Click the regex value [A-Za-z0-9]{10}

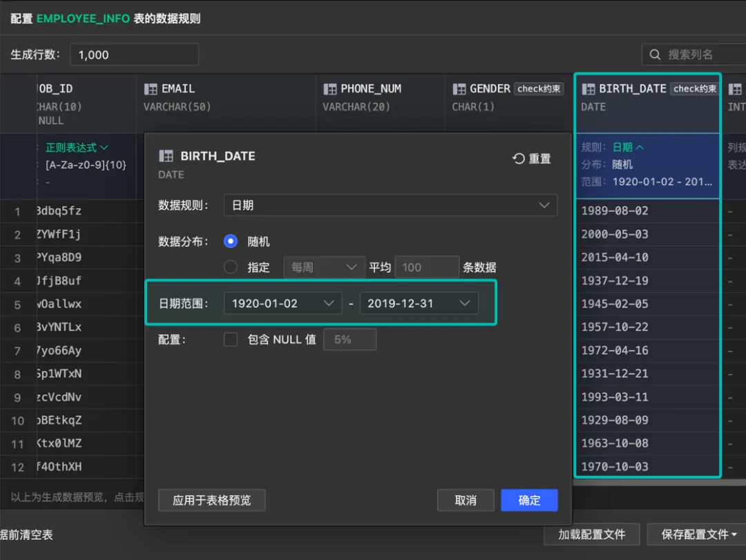(x=86, y=165)
